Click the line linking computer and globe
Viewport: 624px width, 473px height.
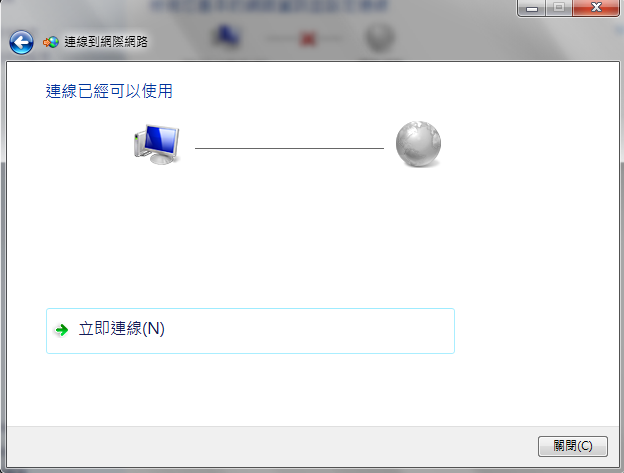[x=289, y=148]
